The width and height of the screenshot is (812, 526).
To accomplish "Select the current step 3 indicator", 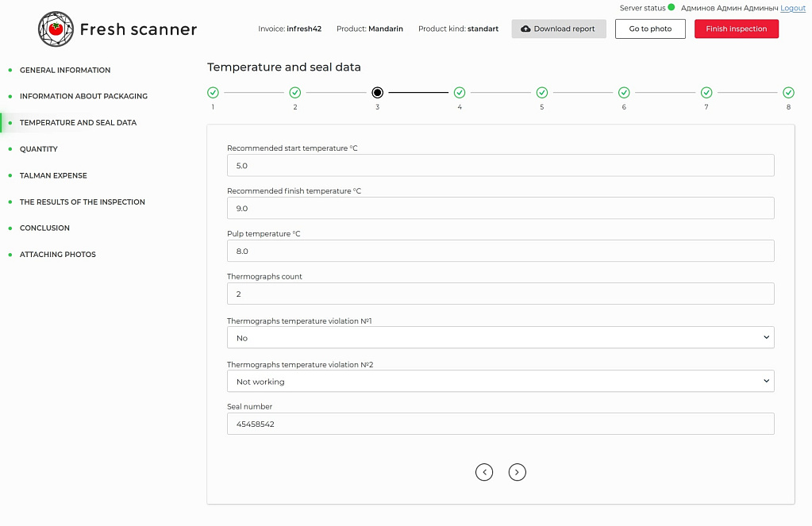I will (377, 93).
